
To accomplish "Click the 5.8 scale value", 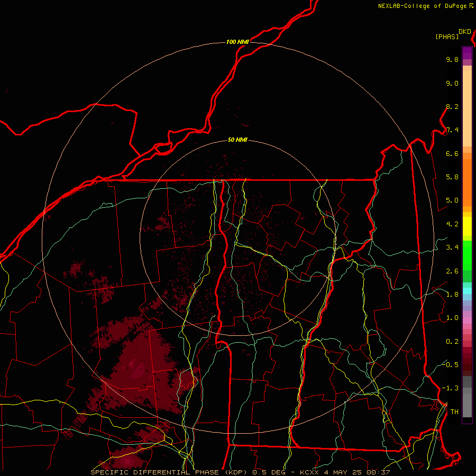I will pyautogui.click(x=452, y=177).
